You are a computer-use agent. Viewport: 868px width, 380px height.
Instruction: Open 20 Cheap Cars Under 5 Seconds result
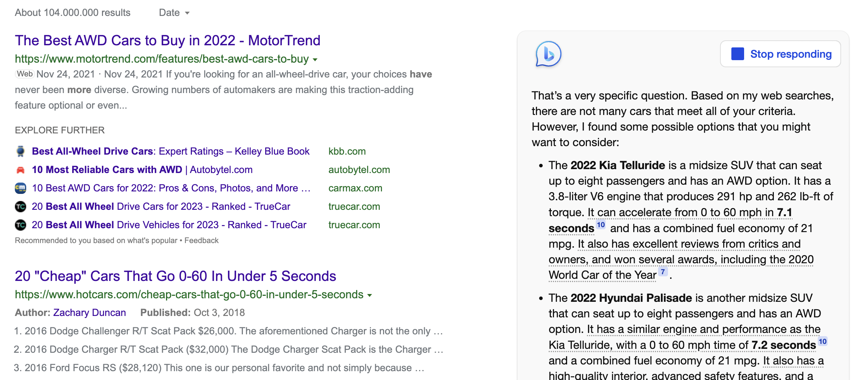coord(175,276)
